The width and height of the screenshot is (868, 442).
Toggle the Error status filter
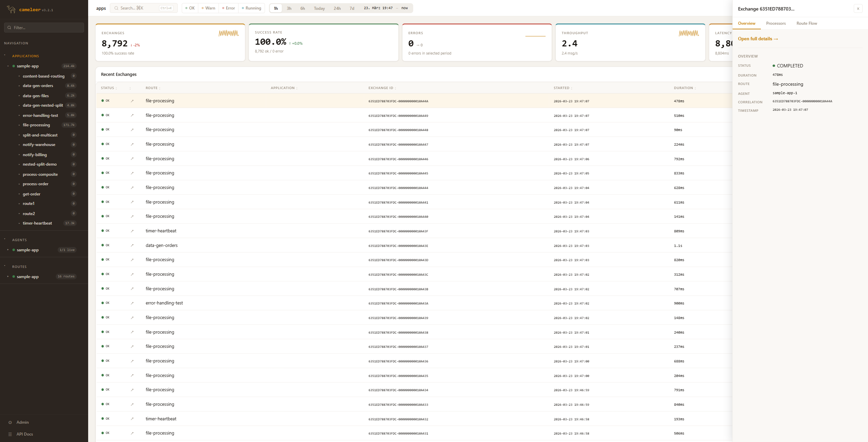point(228,8)
